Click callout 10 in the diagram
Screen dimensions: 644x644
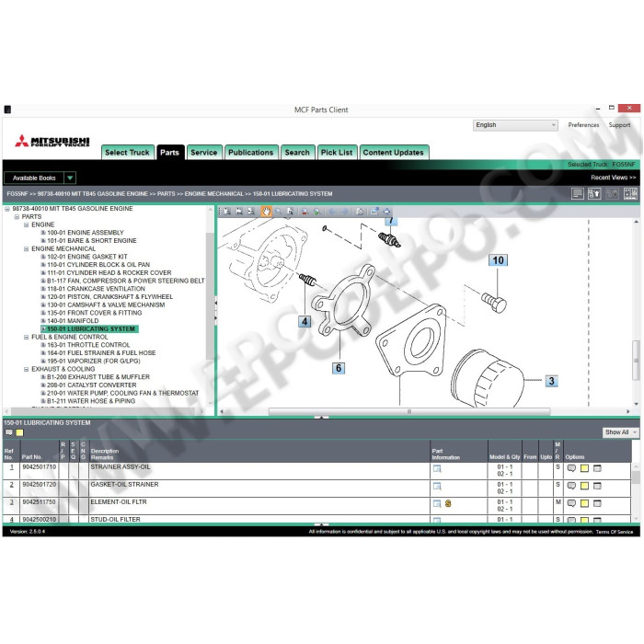498,260
